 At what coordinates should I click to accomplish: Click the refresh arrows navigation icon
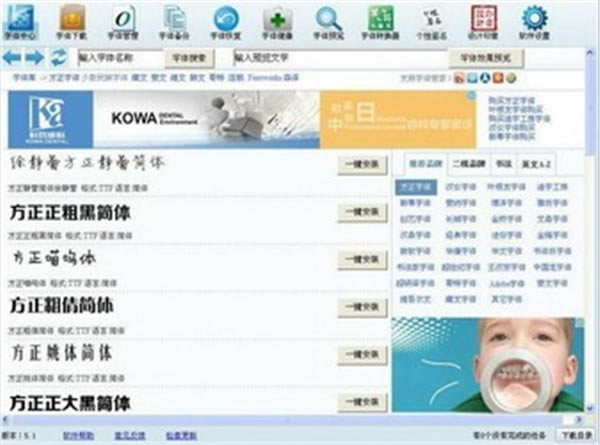[59, 58]
